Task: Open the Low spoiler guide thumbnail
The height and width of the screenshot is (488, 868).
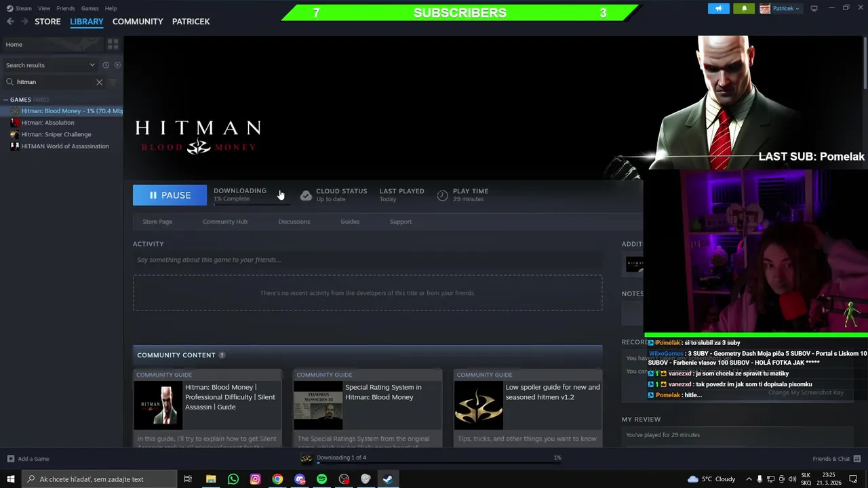Action: coord(478,405)
